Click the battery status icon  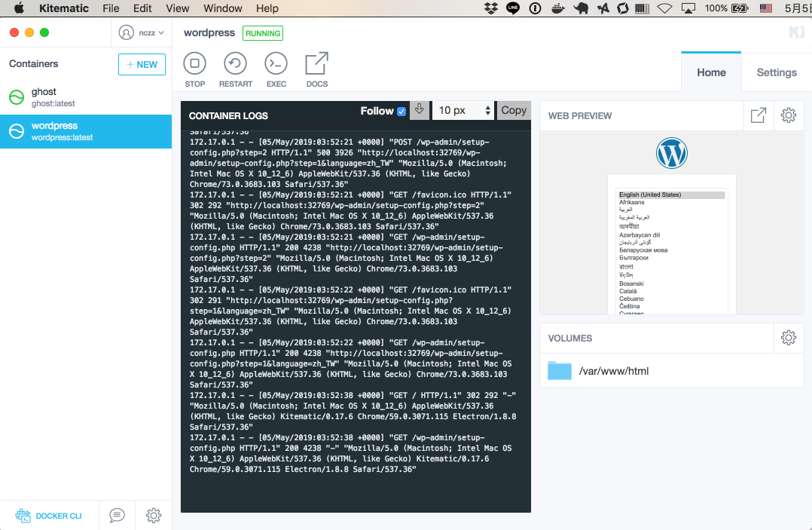pos(740,8)
